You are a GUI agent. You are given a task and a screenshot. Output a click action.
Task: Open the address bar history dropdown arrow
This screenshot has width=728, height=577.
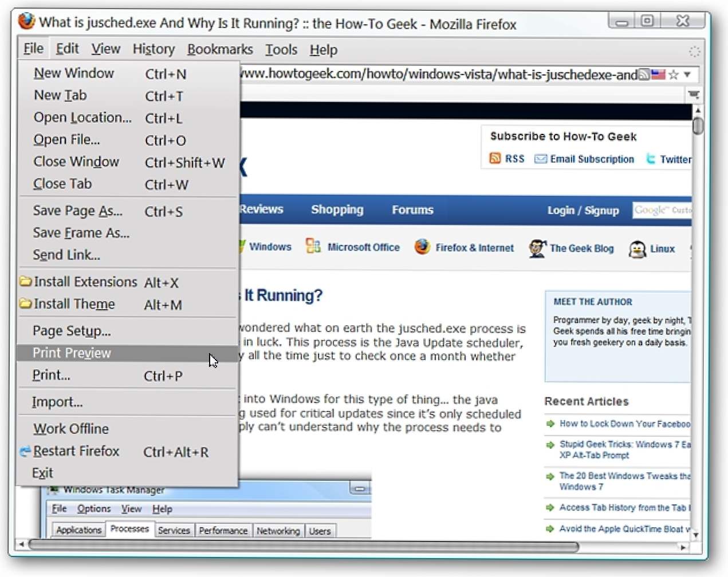(x=687, y=74)
